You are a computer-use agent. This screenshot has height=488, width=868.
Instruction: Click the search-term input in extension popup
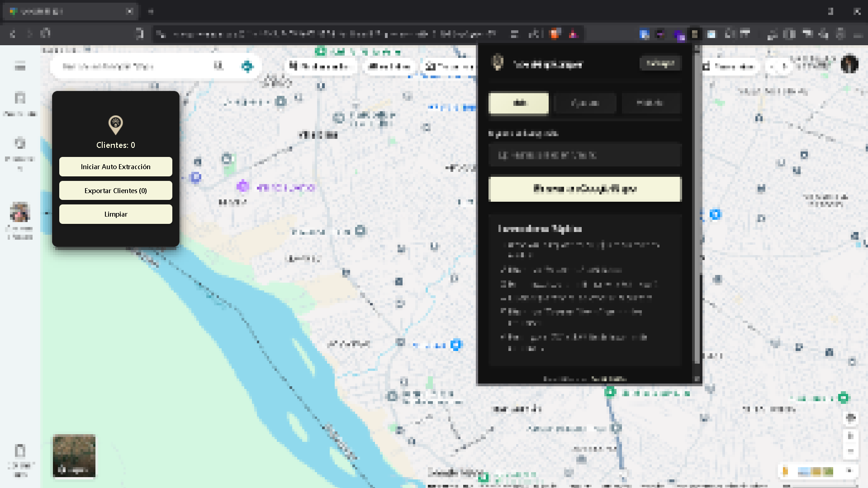pyautogui.click(x=585, y=156)
